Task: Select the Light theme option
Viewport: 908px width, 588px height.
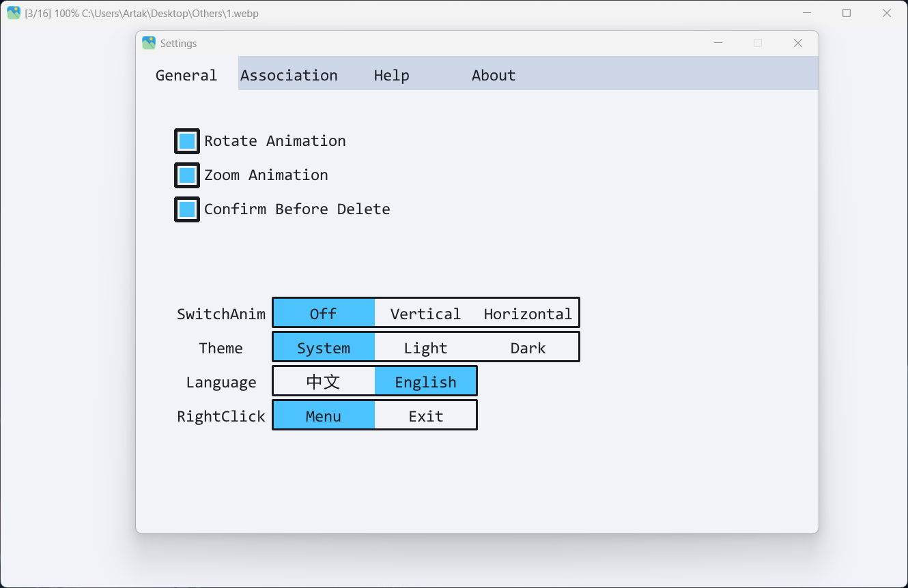Action: (x=425, y=348)
